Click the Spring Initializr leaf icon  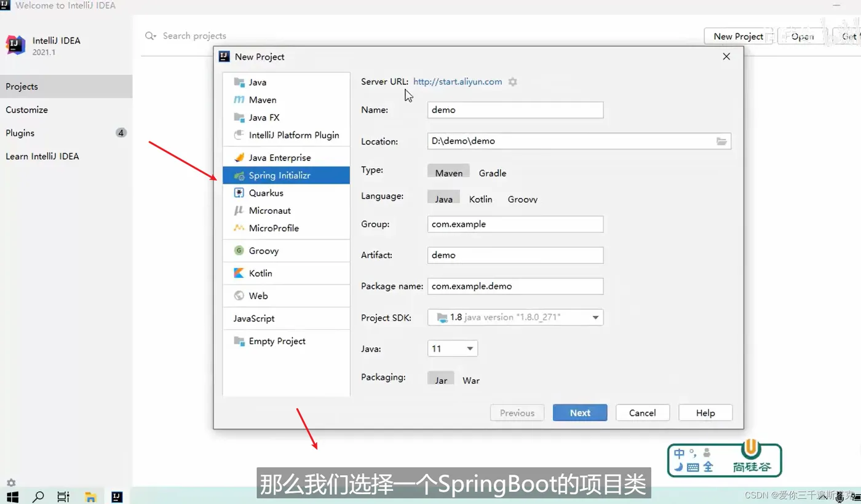point(239,176)
